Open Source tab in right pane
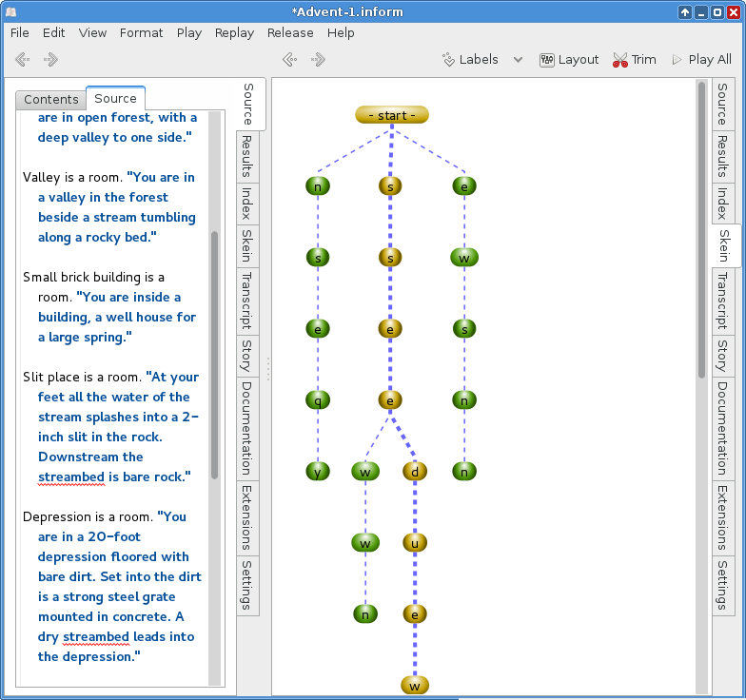The width and height of the screenshot is (746, 700). [x=723, y=105]
